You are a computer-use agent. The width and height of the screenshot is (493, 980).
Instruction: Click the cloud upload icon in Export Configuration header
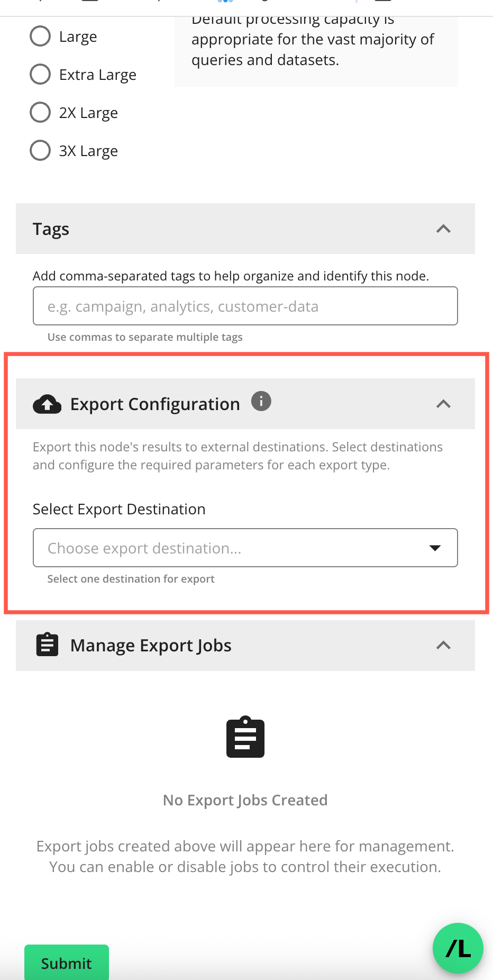47,404
